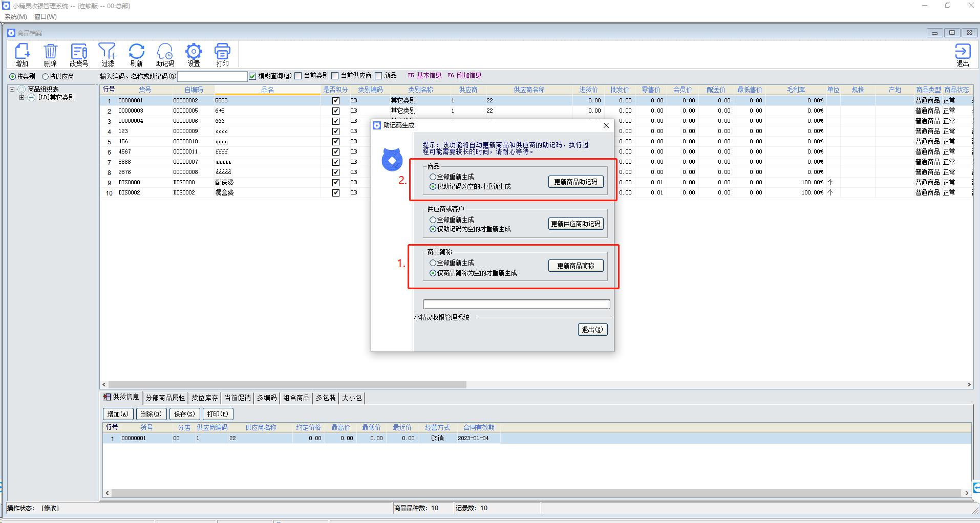Click the restore button of 商品档案 window
The height and width of the screenshot is (523, 980).
coord(952,33)
